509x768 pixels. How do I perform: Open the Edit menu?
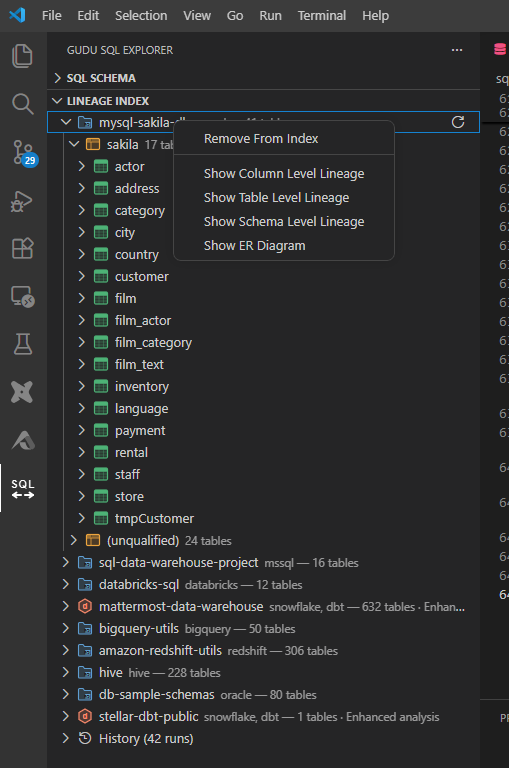[x=88, y=16]
